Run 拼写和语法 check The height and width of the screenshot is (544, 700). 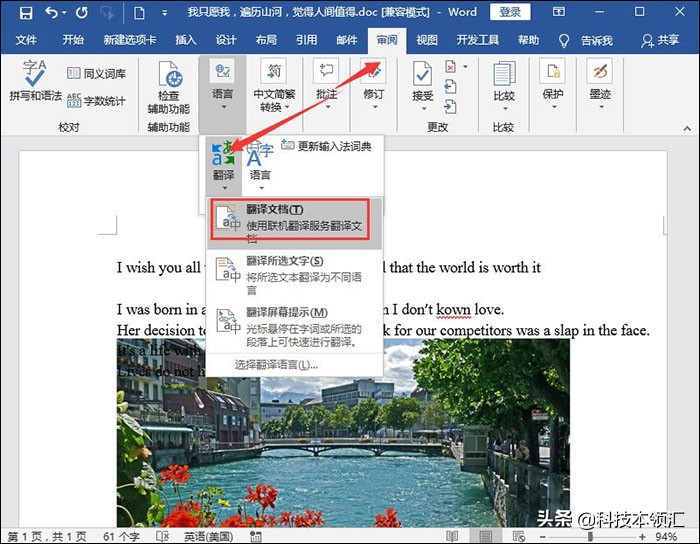(35, 80)
